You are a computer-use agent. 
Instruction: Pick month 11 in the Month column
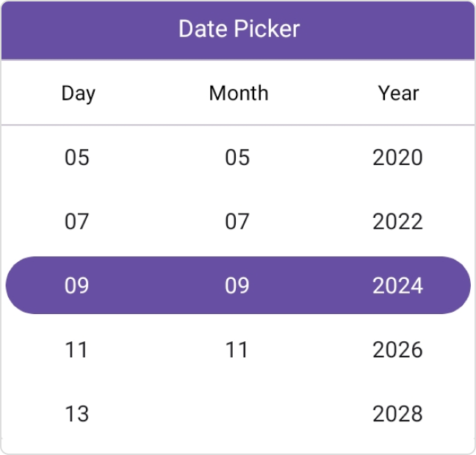(237, 349)
